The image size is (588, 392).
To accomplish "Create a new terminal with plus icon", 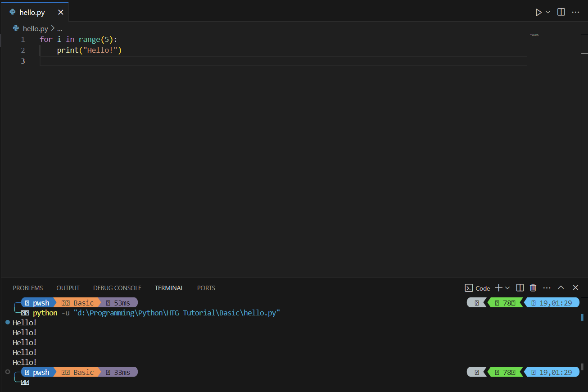I will coord(498,288).
